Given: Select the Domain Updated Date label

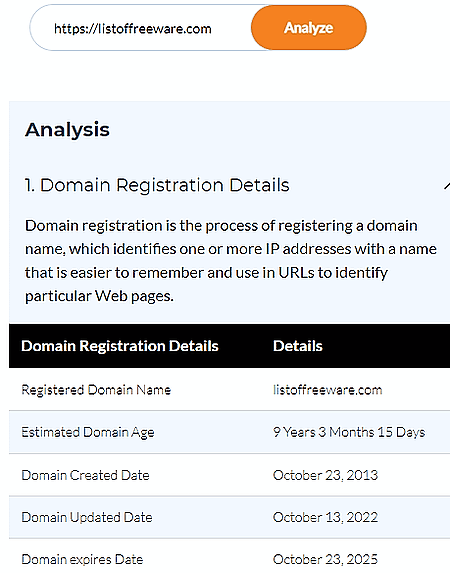Looking at the screenshot, I should pos(87,517).
